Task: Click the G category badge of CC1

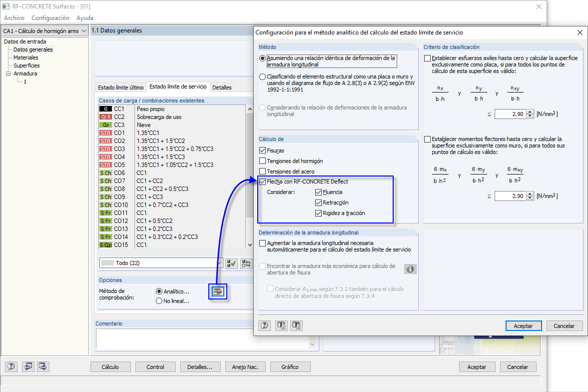Action: pos(105,109)
